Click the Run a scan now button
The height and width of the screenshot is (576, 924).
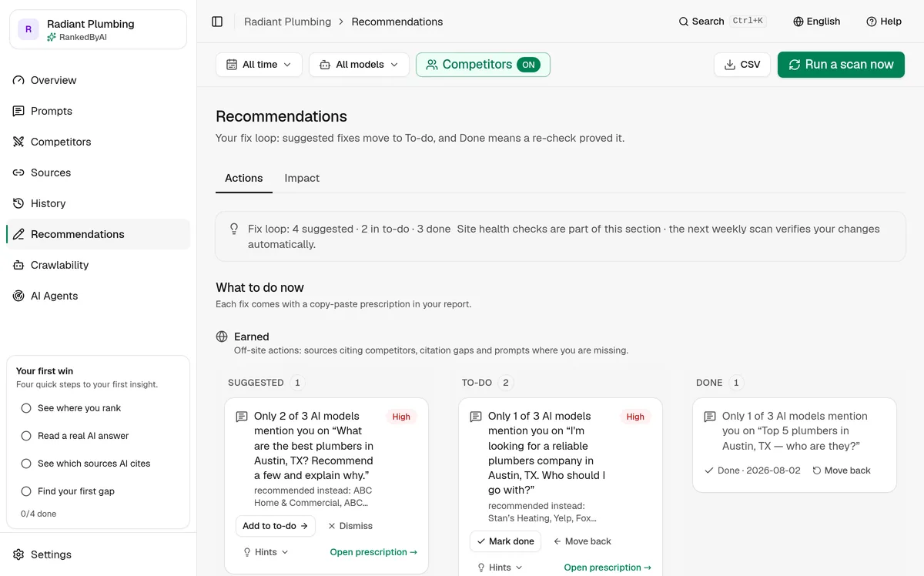pos(841,65)
